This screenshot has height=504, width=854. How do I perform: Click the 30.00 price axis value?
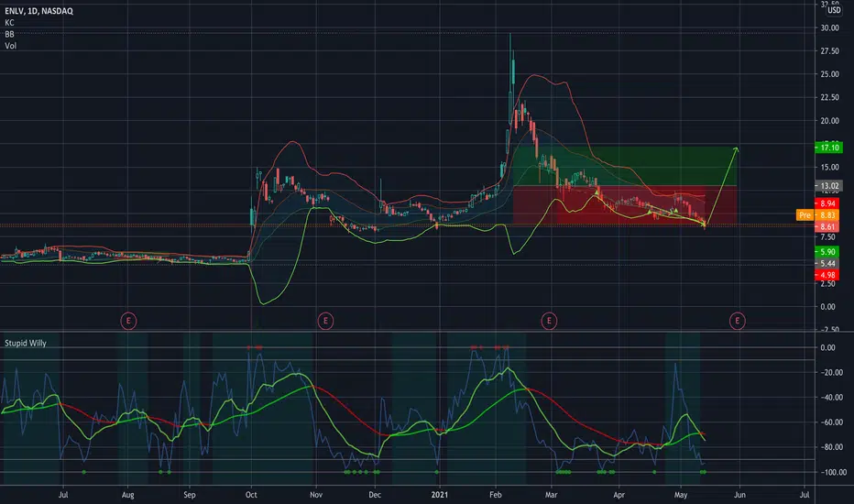(830, 27)
